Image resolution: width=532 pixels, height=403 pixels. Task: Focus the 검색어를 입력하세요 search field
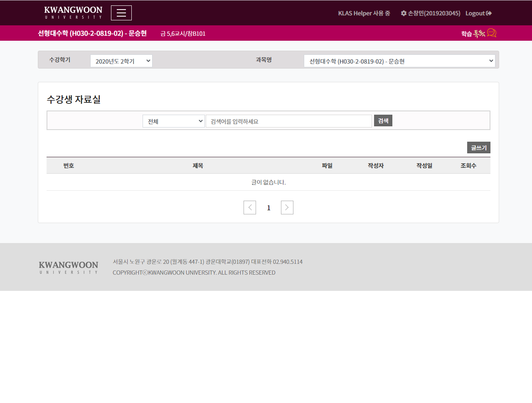point(289,121)
